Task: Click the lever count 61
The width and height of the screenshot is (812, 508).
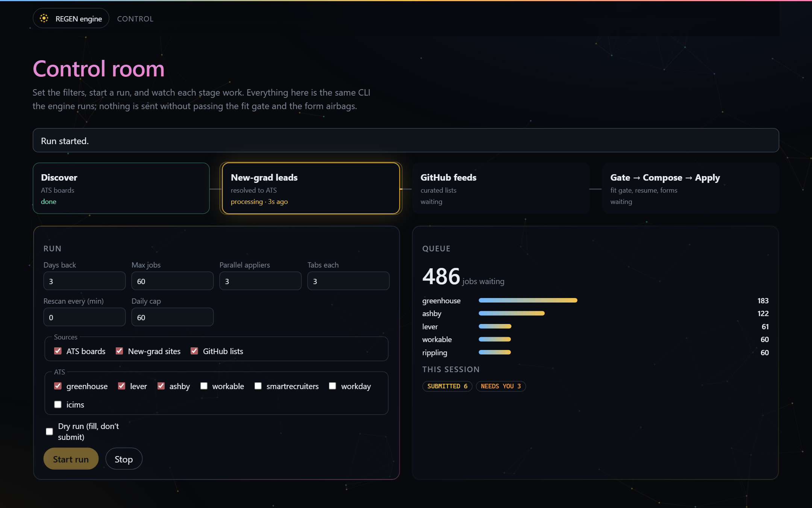Action: pyautogui.click(x=765, y=326)
